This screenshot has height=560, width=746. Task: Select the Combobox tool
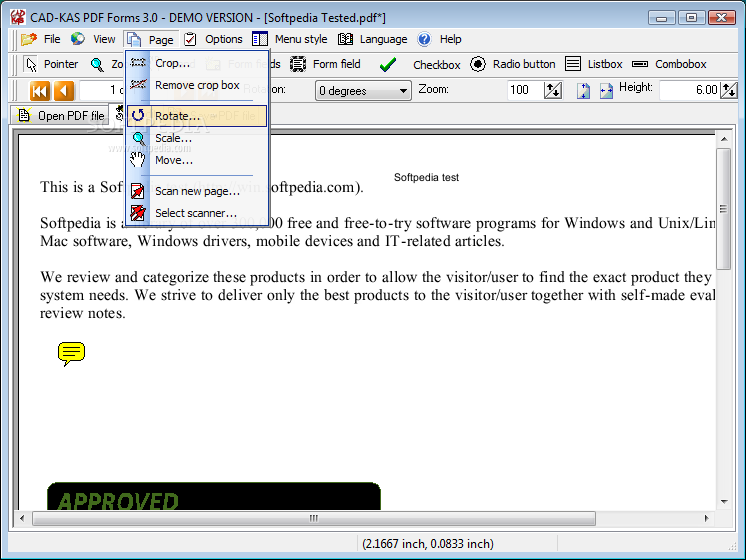669,64
